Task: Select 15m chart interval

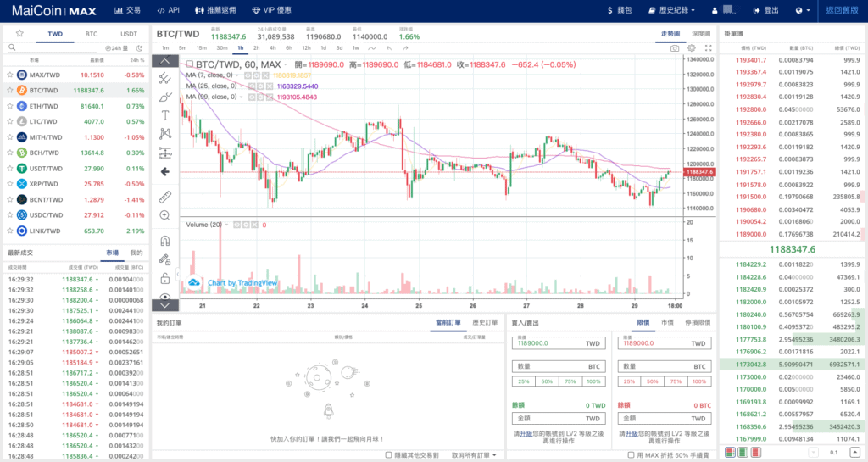Action: coord(202,48)
